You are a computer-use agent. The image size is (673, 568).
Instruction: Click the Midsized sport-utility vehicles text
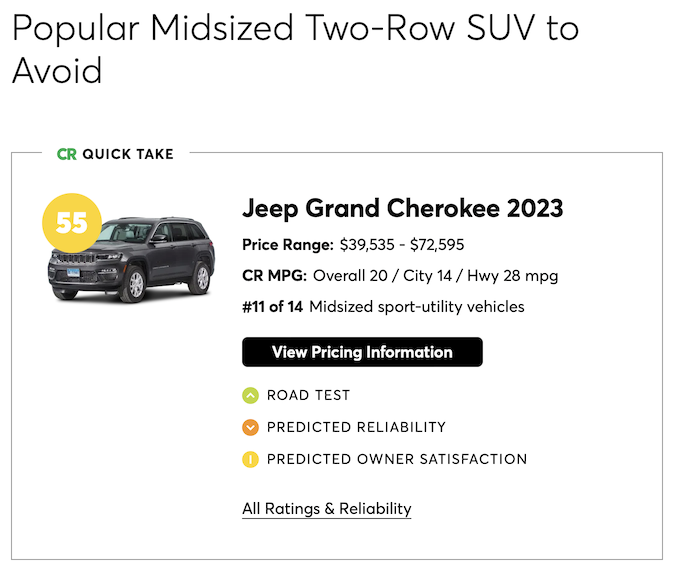pos(416,307)
